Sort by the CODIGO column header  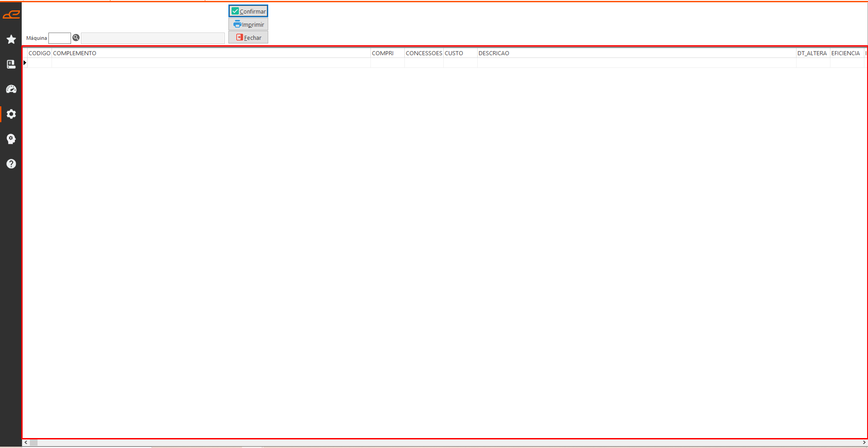39,53
